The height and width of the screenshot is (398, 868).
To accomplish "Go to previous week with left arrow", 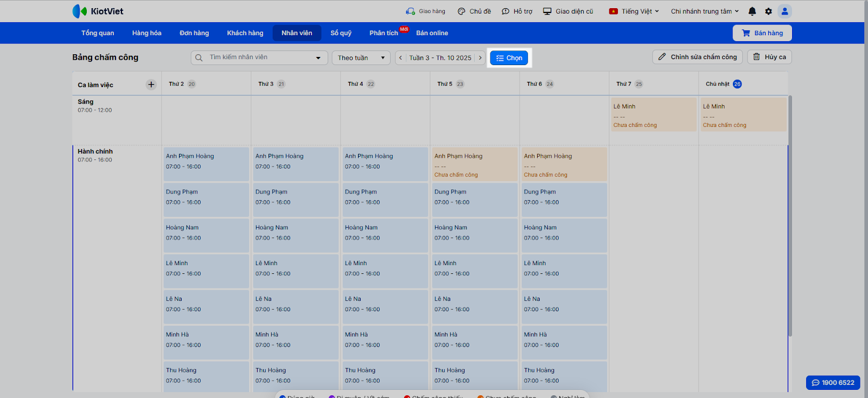I will (x=401, y=58).
